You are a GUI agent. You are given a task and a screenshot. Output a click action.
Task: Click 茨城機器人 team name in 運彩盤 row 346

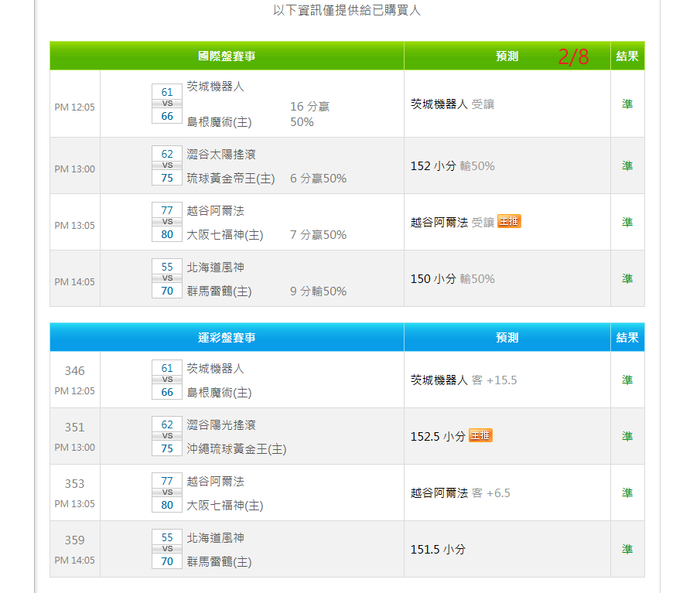pos(215,369)
